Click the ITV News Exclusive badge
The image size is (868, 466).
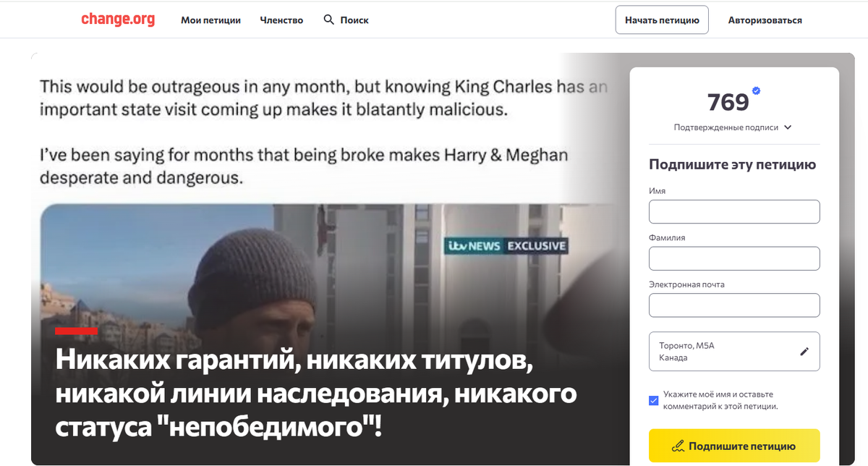[506, 246]
